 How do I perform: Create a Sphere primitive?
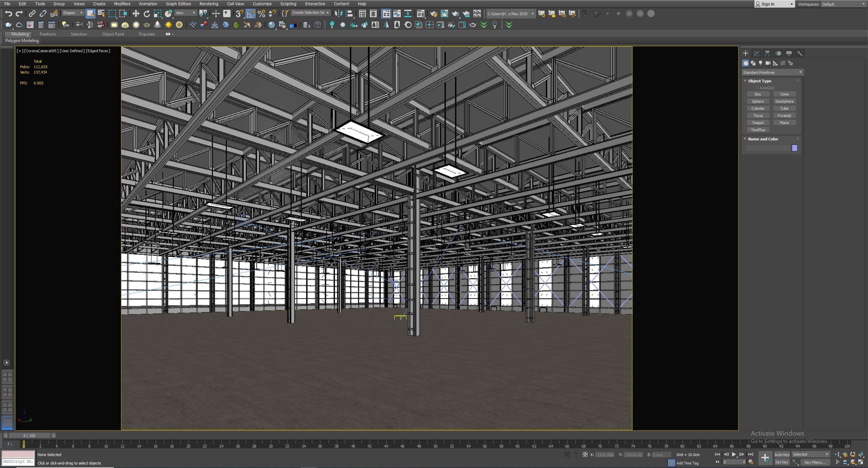tap(758, 101)
